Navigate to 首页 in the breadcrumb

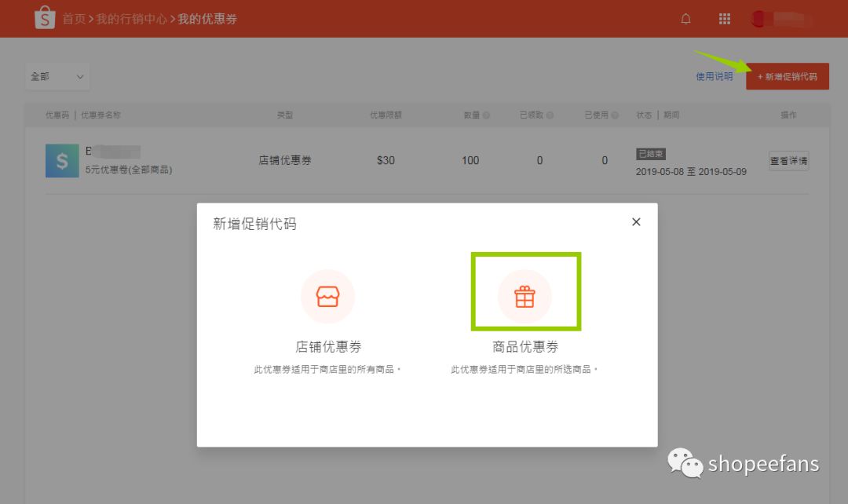point(72,18)
